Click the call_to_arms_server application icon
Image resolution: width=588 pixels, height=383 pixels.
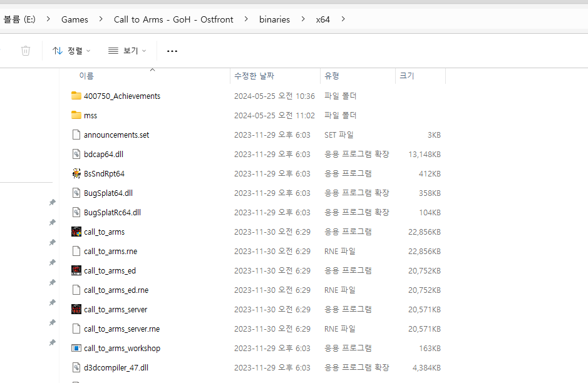tap(76, 309)
